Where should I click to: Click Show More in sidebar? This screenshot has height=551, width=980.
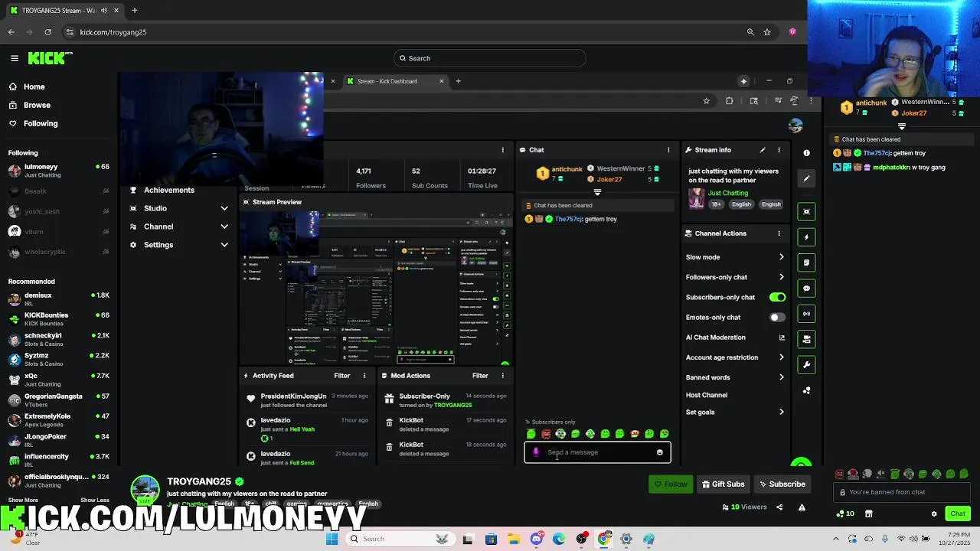(x=23, y=500)
